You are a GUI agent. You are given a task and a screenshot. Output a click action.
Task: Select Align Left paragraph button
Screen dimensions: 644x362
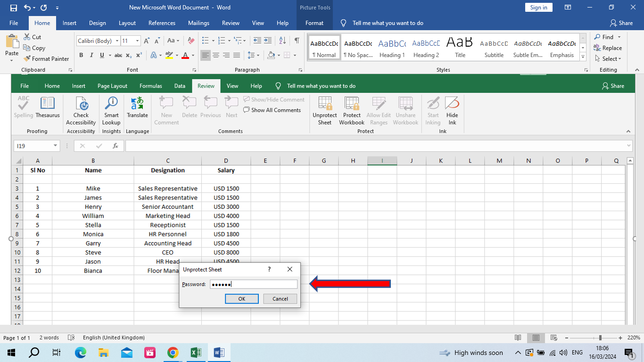point(205,55)
